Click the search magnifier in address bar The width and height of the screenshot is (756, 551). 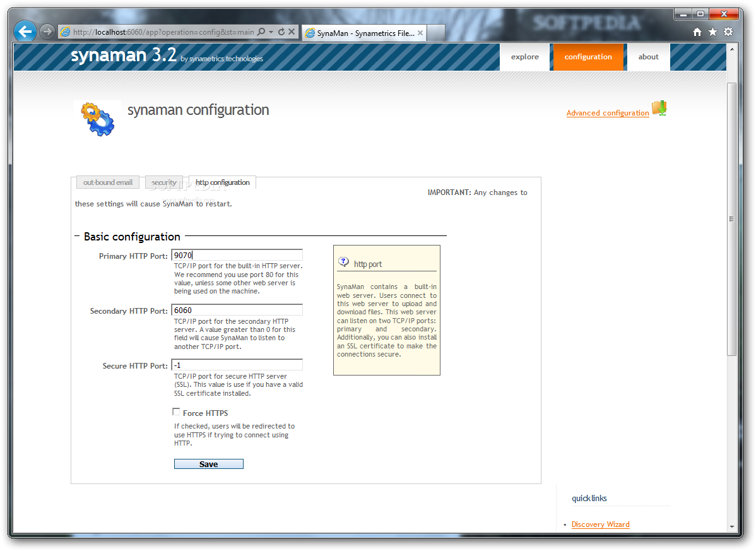click(x=261, y=32)
